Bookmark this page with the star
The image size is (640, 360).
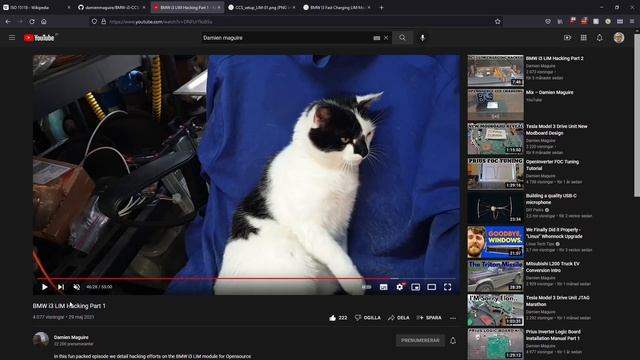(497, 21)
